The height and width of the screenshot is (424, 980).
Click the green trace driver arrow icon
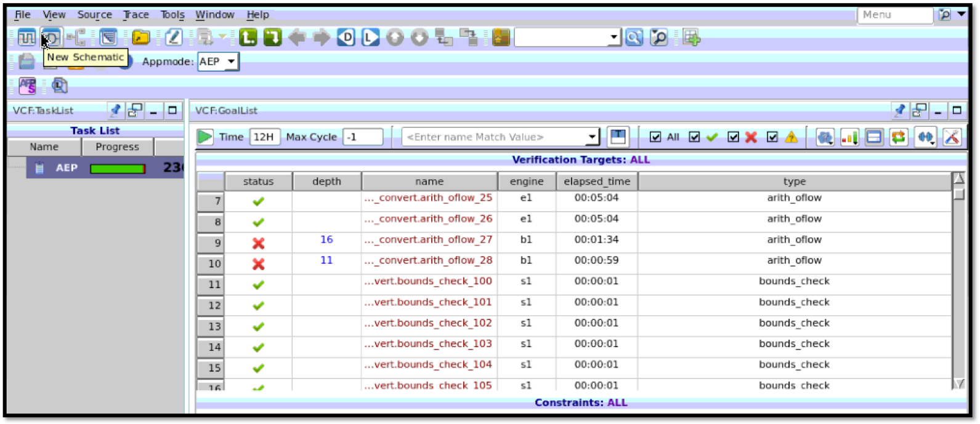pyautogui.click(x=272, y=38)
